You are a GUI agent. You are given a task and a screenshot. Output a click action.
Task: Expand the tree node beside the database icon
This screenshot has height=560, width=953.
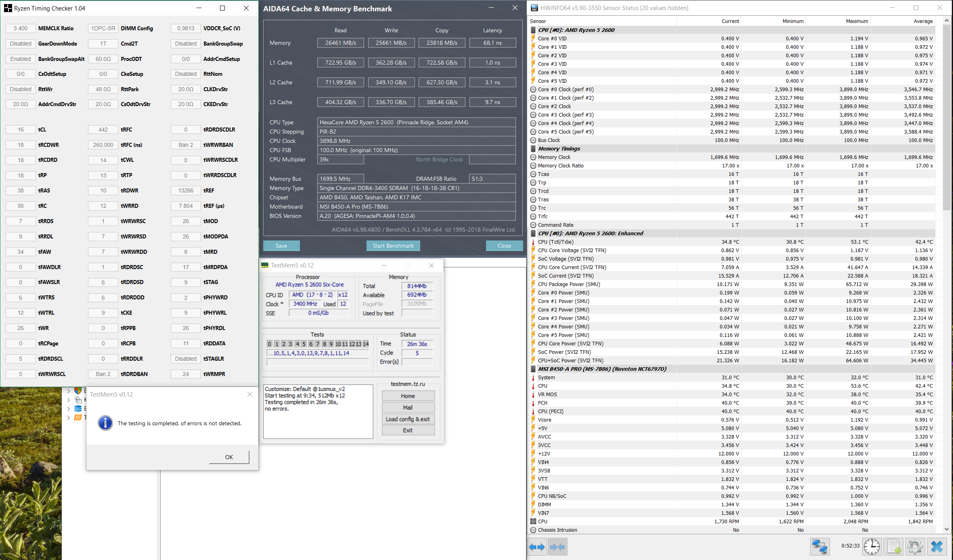pyautogui.click(x=69, y=409)
